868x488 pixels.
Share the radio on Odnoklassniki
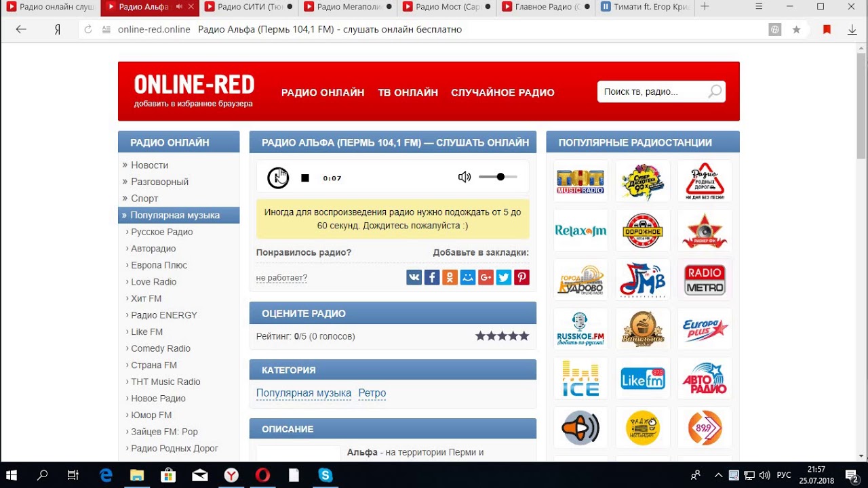450,277
